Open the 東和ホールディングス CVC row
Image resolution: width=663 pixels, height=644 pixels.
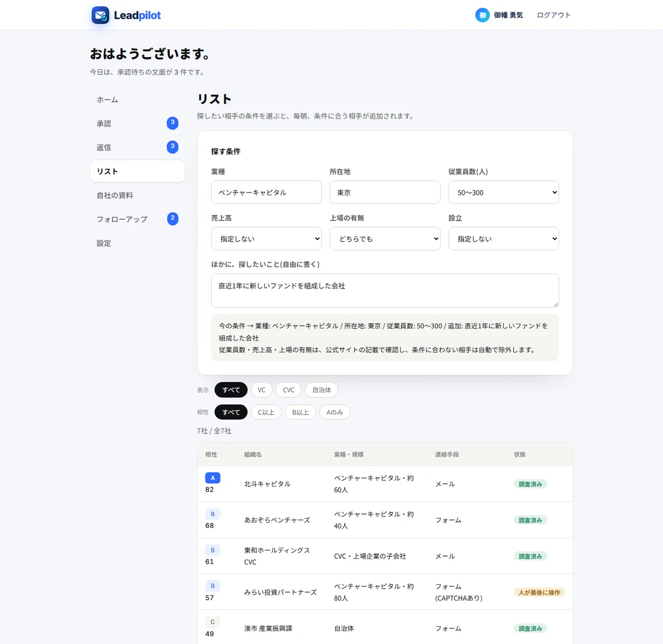tap(385, 556)
